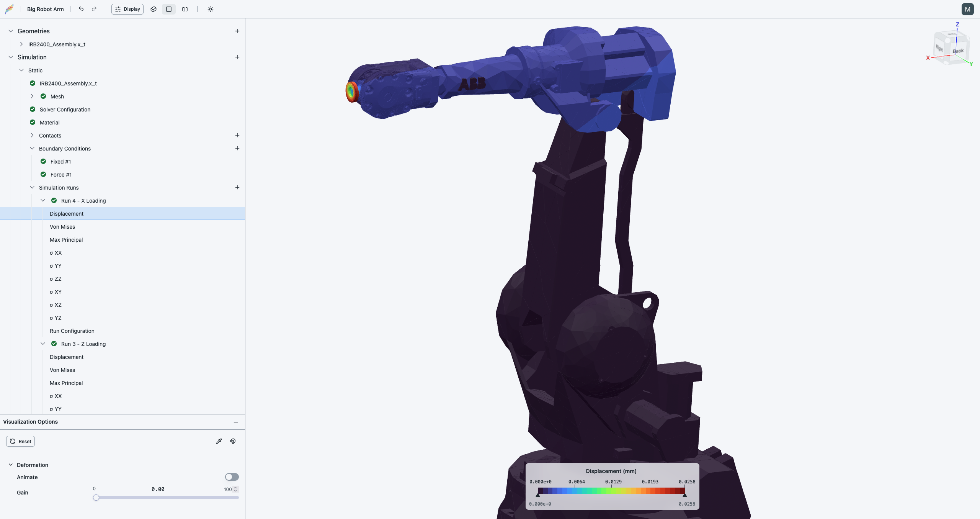Expand the Contacts tree item
Viewport: 980px width, 519px height.
[32, 135]
